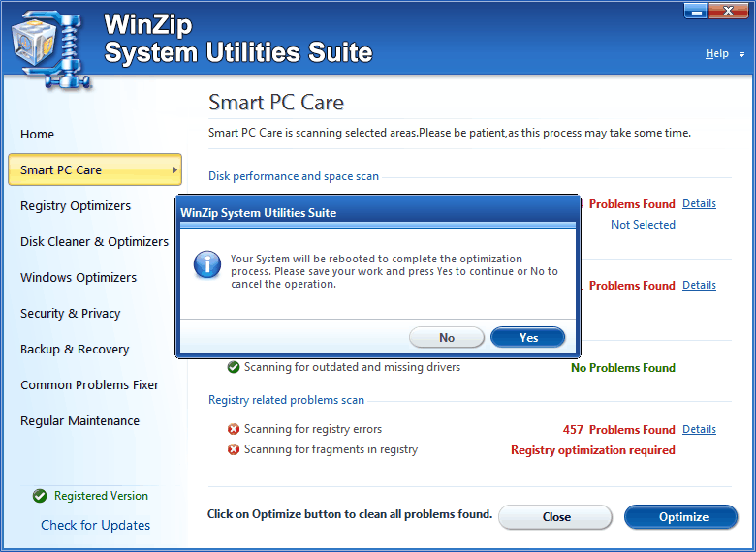Cancel reboot with No button

(447, 338)
